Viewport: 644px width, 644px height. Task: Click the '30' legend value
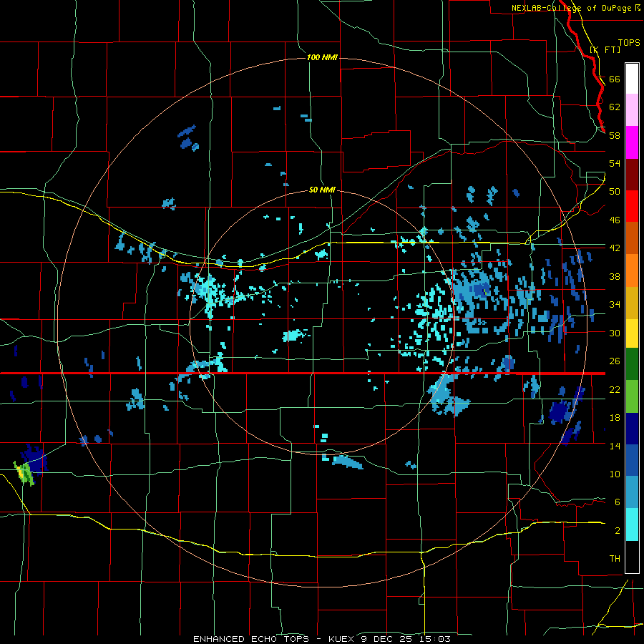pos(615,333)
